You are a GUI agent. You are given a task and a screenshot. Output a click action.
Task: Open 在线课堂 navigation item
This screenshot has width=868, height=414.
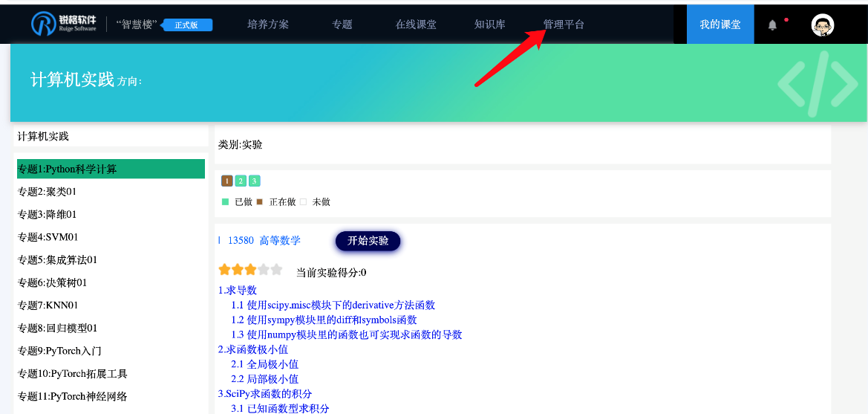416,25
